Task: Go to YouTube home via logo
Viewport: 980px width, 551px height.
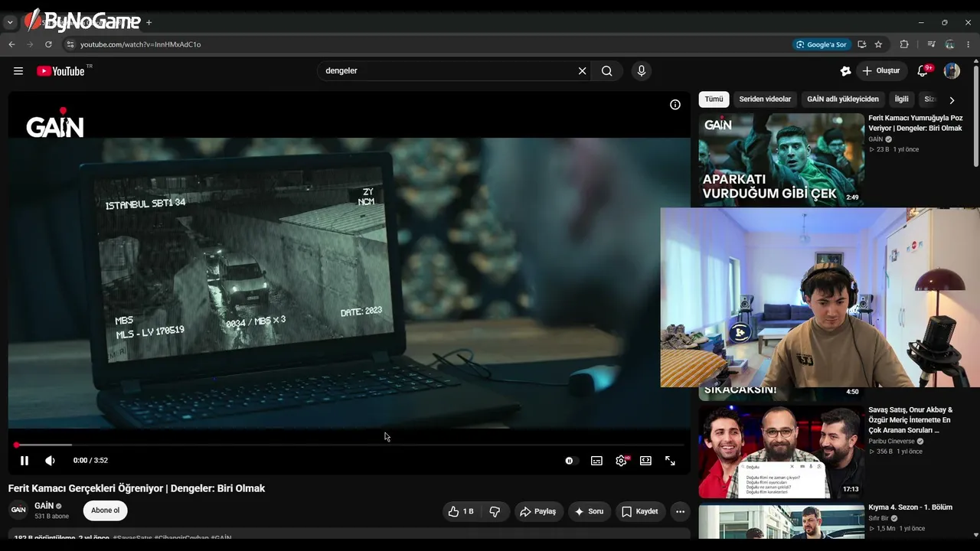Action: [x=60, y=71]
